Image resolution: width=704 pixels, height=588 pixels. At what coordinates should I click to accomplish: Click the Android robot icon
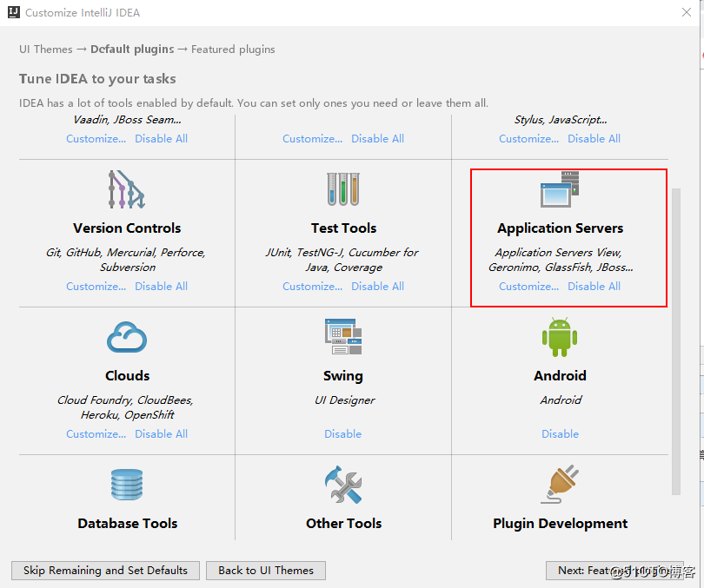[x=560, y=337]
